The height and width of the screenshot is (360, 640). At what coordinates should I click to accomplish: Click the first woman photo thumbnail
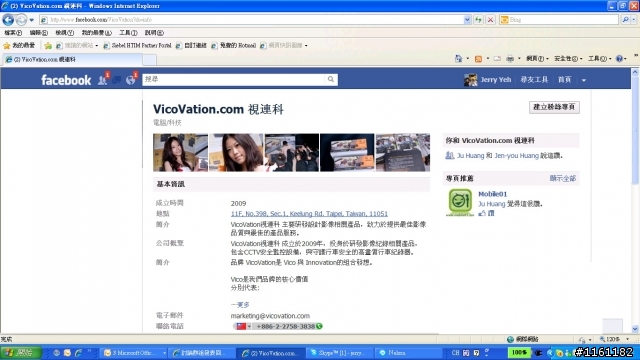tap(180, 152)
